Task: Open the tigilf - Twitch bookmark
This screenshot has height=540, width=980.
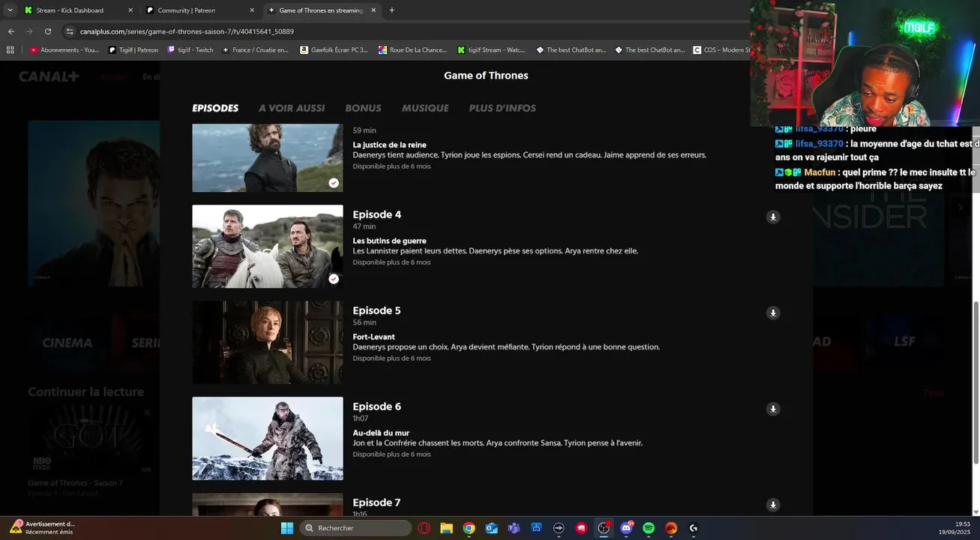Action: (190, 50)
